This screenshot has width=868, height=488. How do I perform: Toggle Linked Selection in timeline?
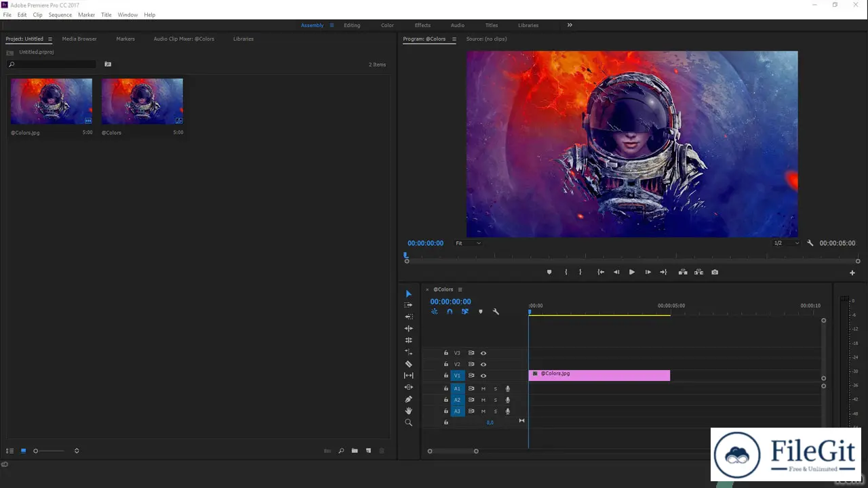tap(465, 312)
